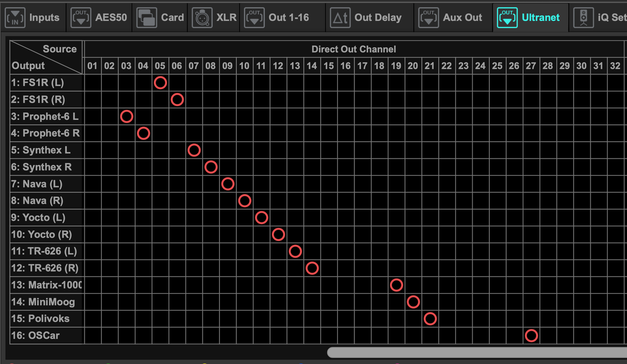Toggle Synthex L routing at channel 07

pos(194,150)
